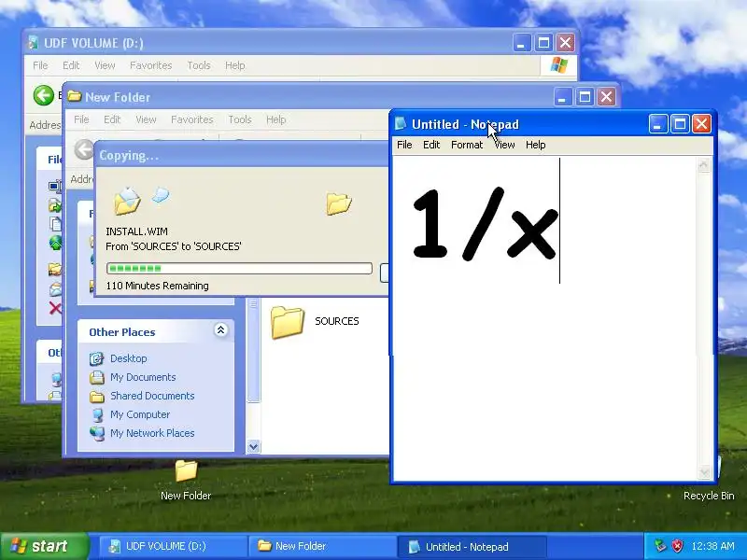Click the Notepad title bar icon
Viewport: 747px width, 560px height.
pos(401,124)
